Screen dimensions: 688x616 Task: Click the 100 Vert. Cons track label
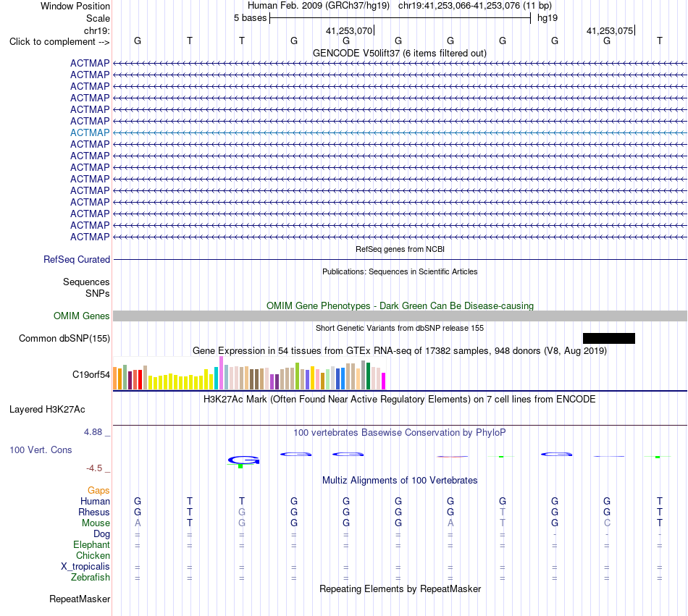tap(41, 450)
